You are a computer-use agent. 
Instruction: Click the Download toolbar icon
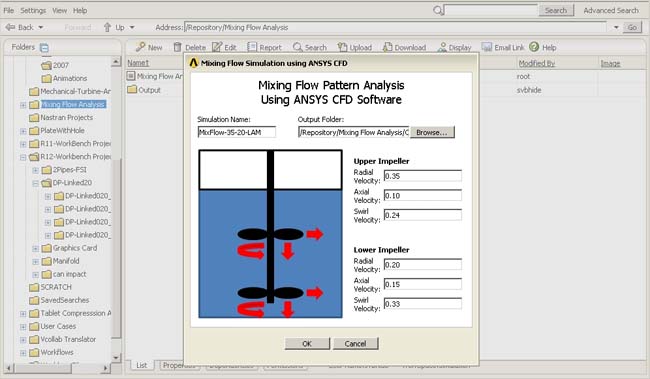[x=387, y=47]
